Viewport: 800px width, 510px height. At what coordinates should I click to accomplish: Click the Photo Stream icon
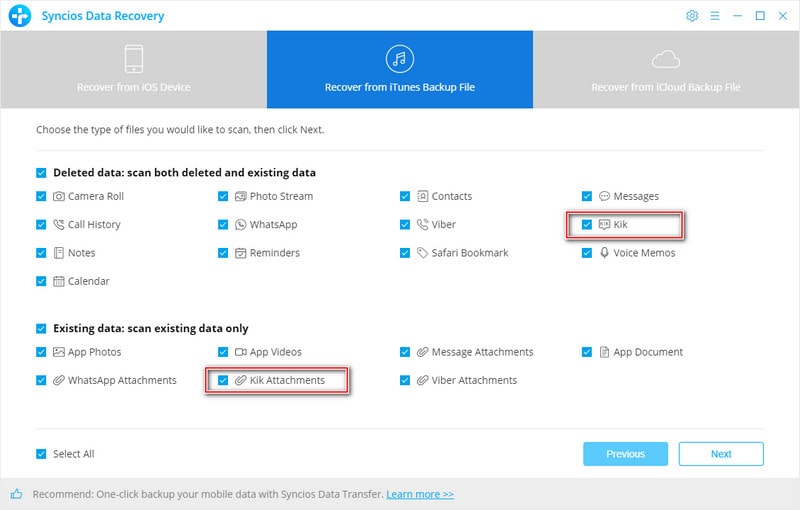tap(240, 196)
